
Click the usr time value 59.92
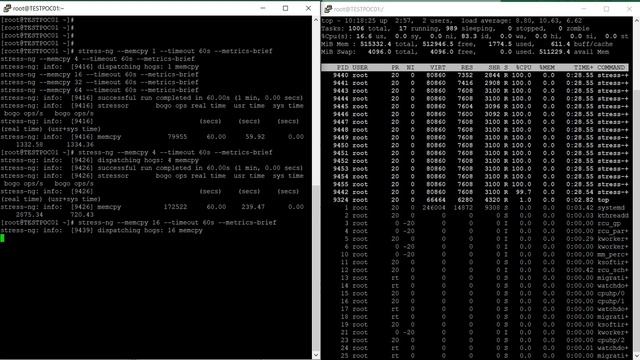point(255,137)
